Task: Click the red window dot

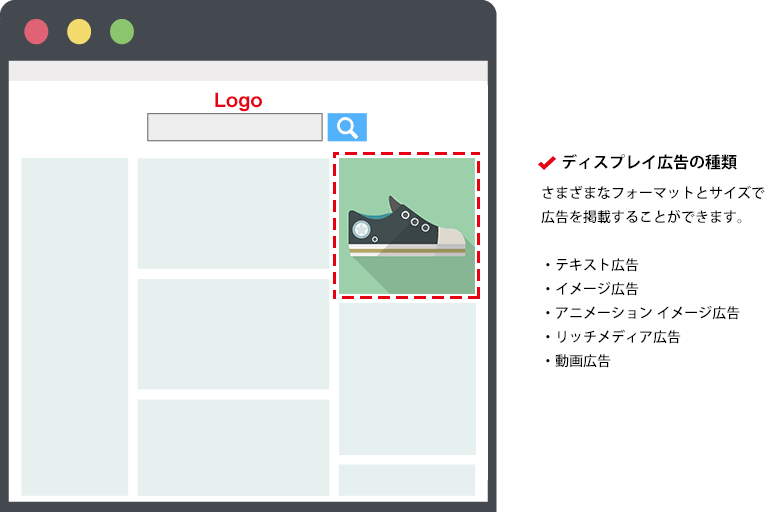Action: [36, 32]
